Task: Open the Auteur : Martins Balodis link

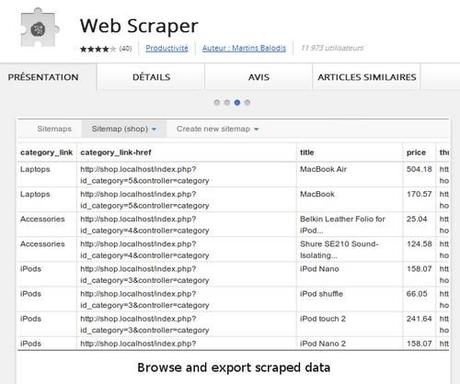Action: click(244, 48)
